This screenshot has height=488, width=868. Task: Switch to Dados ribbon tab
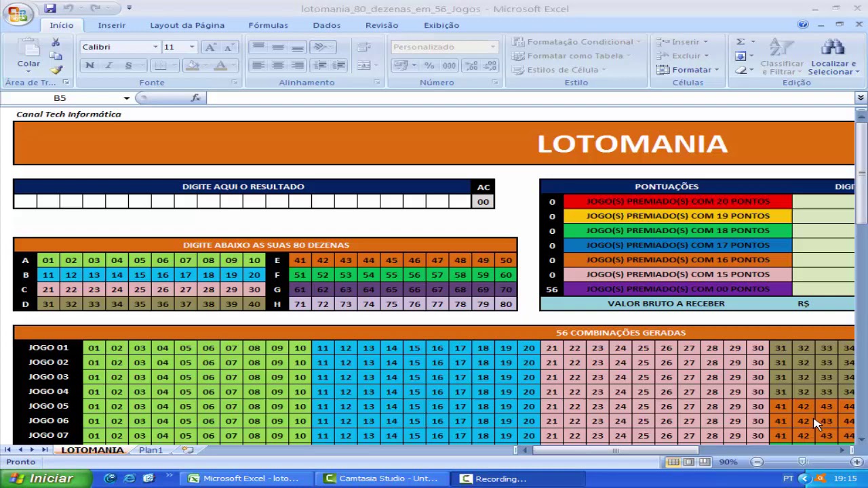tap(327, 25)
